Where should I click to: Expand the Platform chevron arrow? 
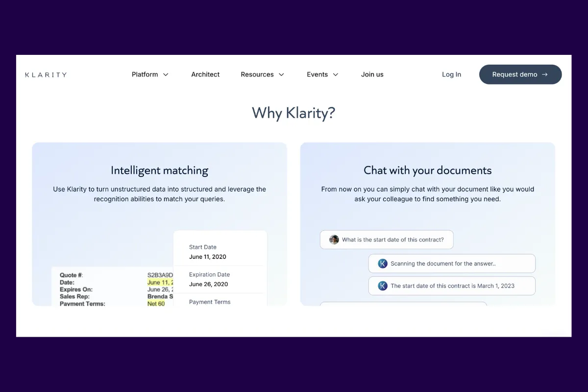[x=166, y=74]
